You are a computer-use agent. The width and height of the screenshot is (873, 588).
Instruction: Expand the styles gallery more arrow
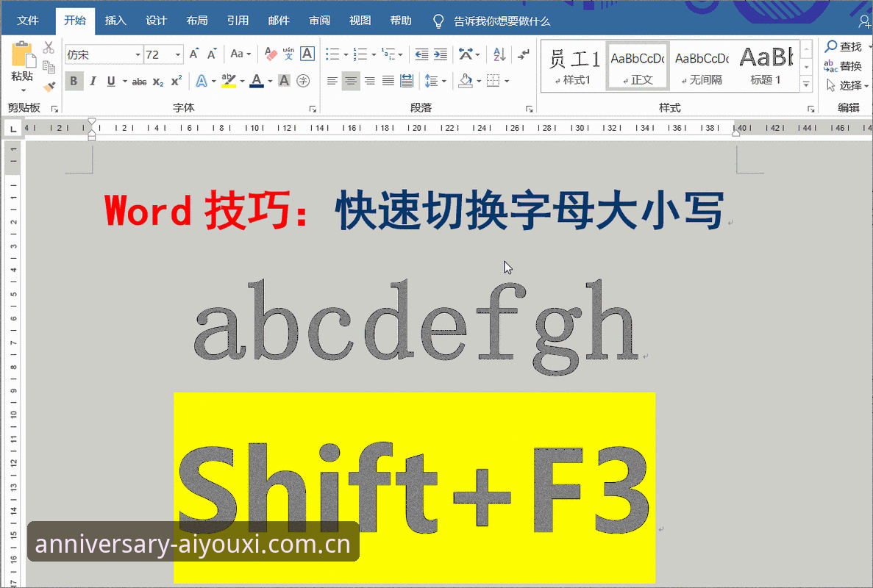[x=806, y=84]
